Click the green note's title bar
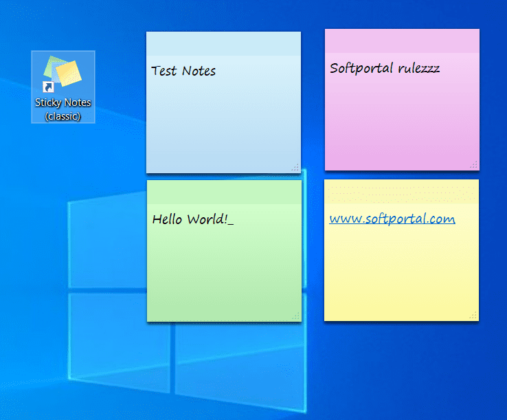507x420 pixels. [224, 192]
